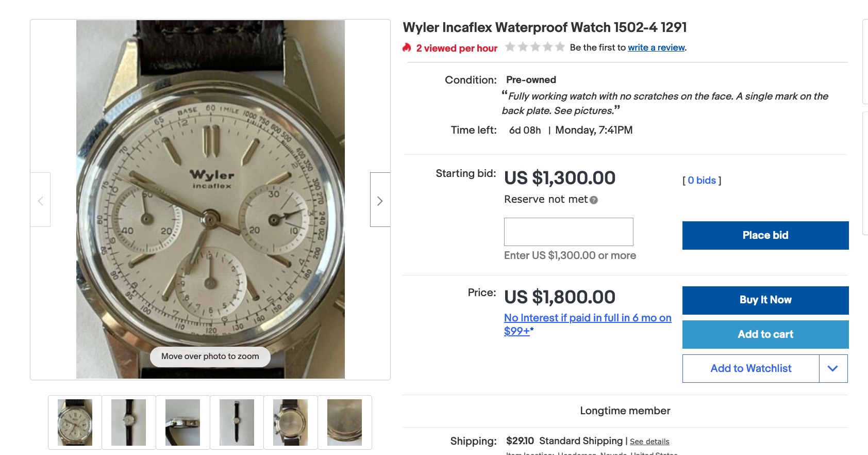The width and height of the screenshot is (868, 455).
Task: Click the Buy It Now button
Action: point(765,300)
